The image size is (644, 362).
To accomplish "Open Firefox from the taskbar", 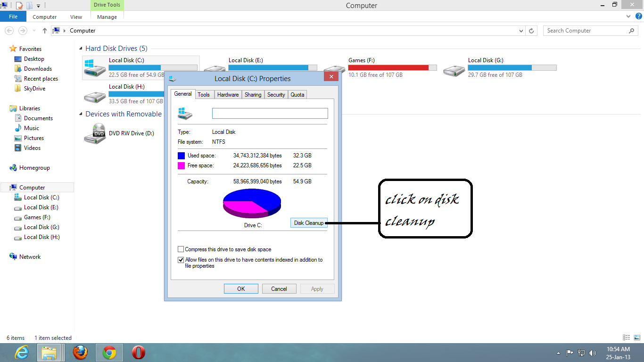I will [80, 352].
